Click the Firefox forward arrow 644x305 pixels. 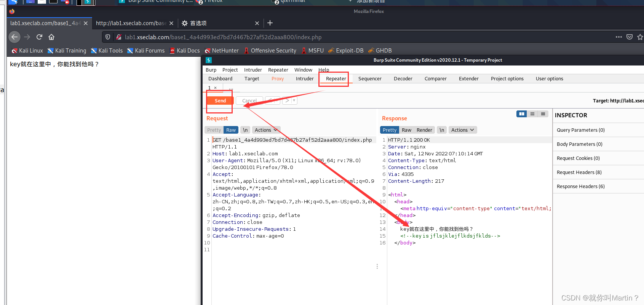pos(27,37)
